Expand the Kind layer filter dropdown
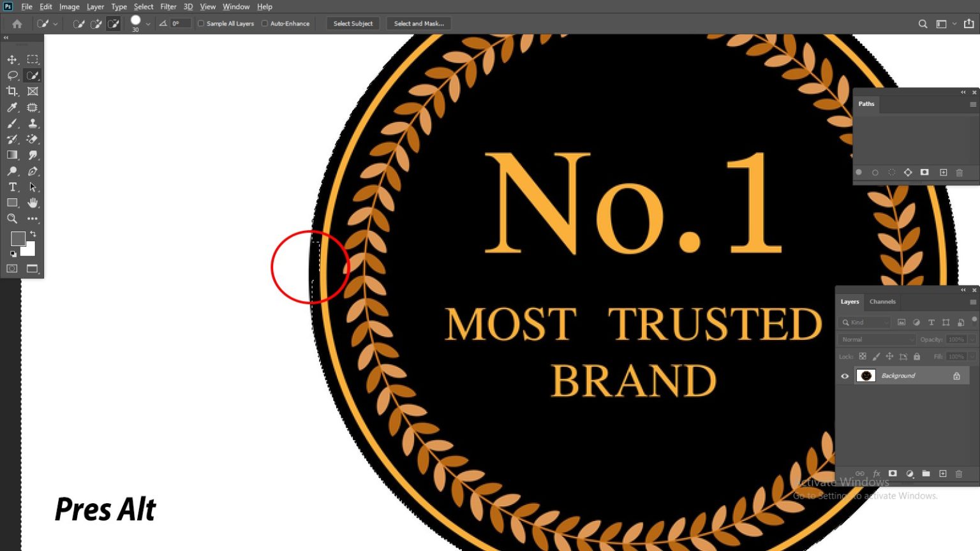Viewport: 980px width, 551px height. tap(865, 323)
